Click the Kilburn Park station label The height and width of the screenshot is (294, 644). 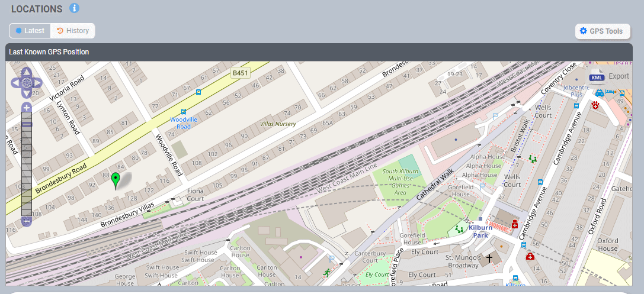click(480, 231)
